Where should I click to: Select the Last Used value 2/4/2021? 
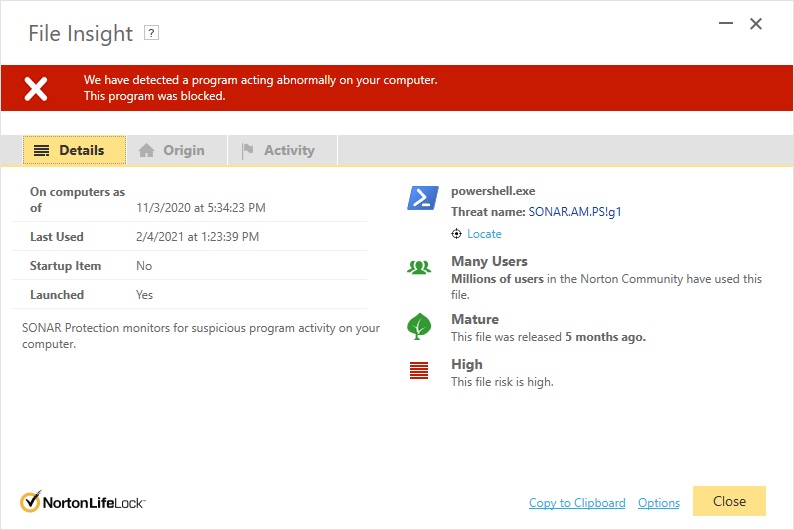(x=197, y=236)
